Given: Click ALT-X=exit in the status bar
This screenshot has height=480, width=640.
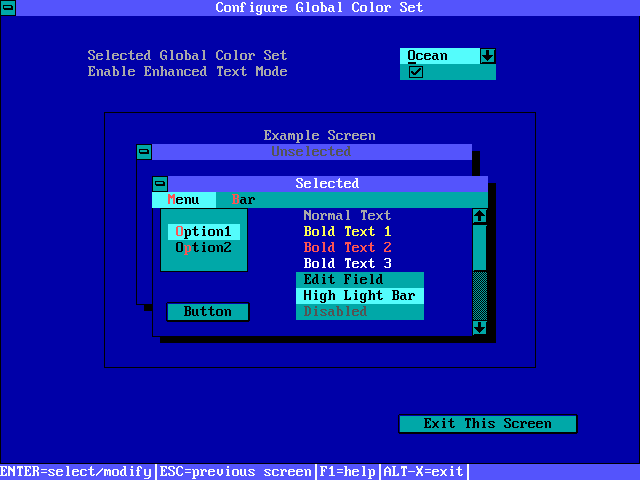Looking at the screenshot, I should pos(423,472).
